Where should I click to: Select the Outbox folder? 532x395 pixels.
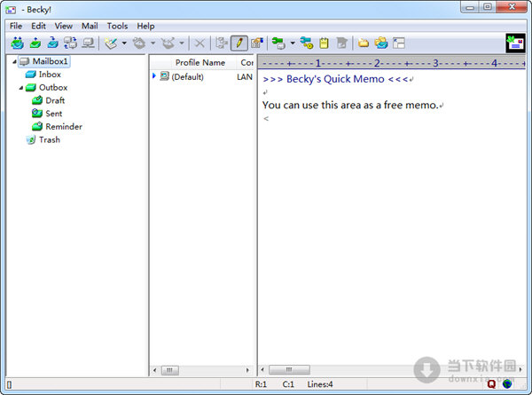[46, 88]
